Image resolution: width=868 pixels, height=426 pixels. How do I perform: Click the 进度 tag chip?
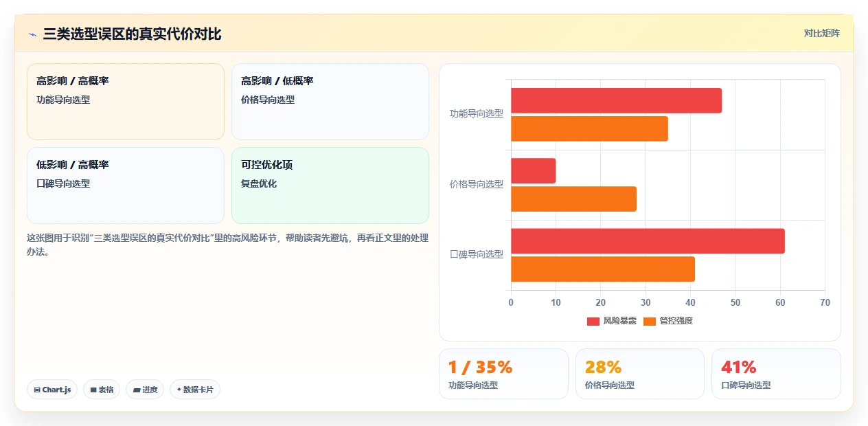[145, 390]
